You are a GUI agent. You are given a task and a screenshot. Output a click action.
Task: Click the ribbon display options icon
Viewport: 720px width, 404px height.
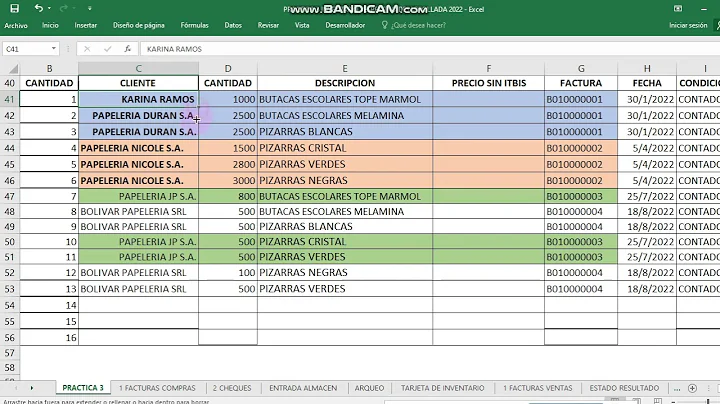[x=678, y=9]
